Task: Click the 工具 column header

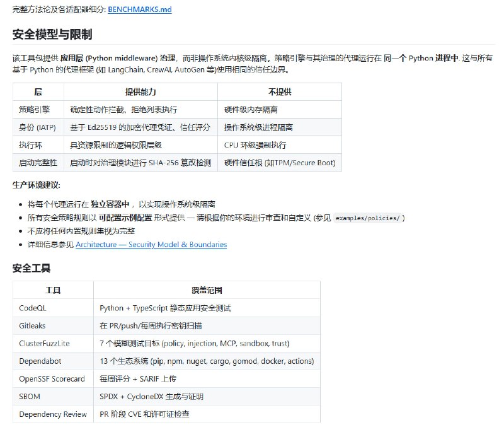Action: coord(53,290)
